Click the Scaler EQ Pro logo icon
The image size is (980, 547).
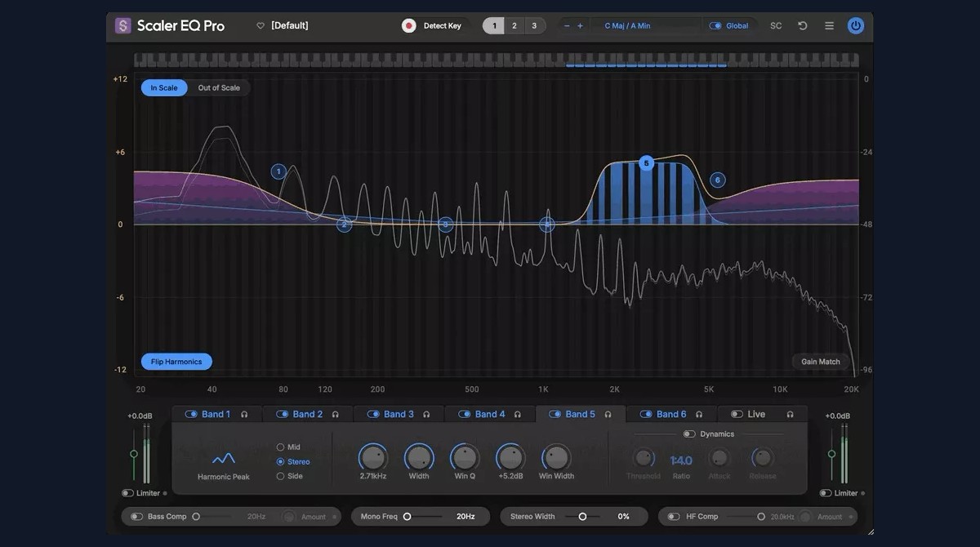tap(123, 25)
